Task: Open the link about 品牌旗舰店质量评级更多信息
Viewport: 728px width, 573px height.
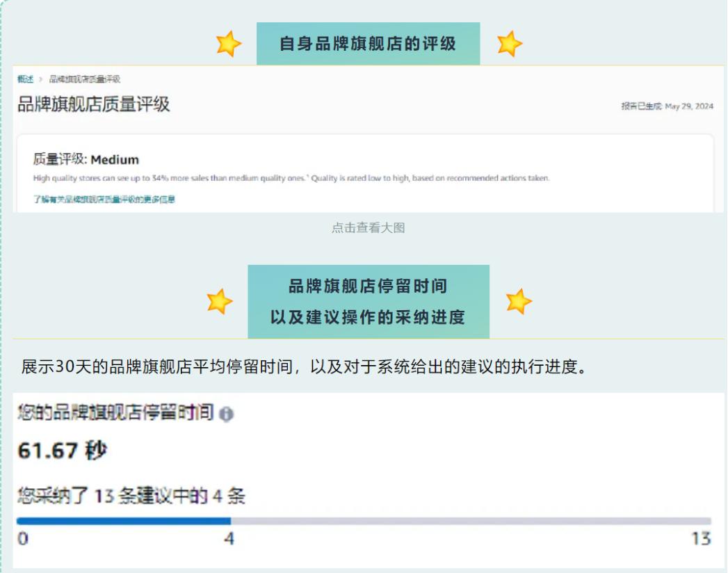Action: click(x=104, y=199)
